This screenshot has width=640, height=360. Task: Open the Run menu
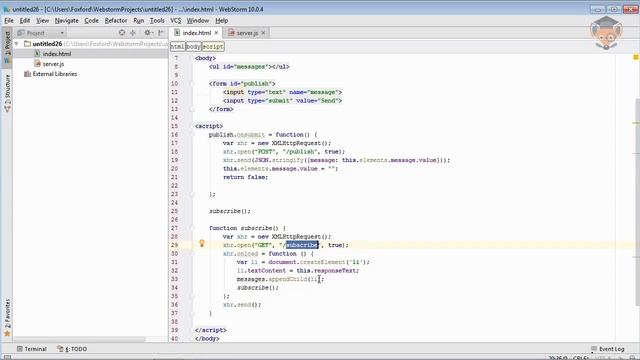139,20
